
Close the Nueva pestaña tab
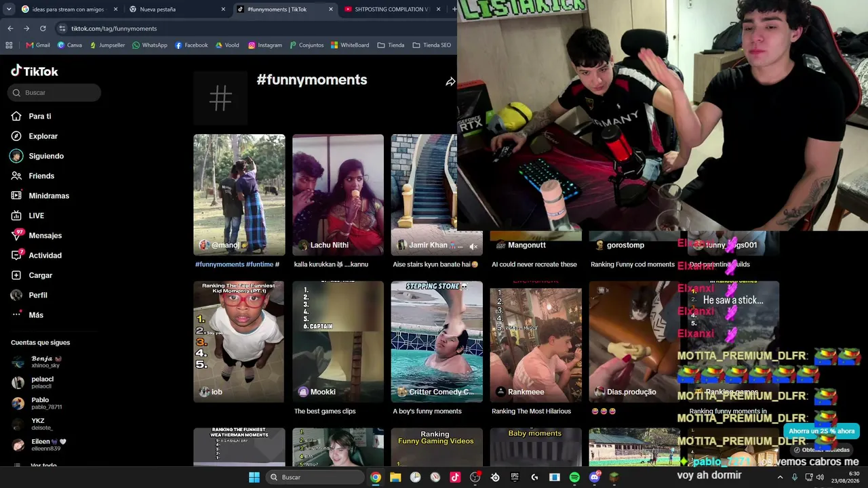(223, 9)
